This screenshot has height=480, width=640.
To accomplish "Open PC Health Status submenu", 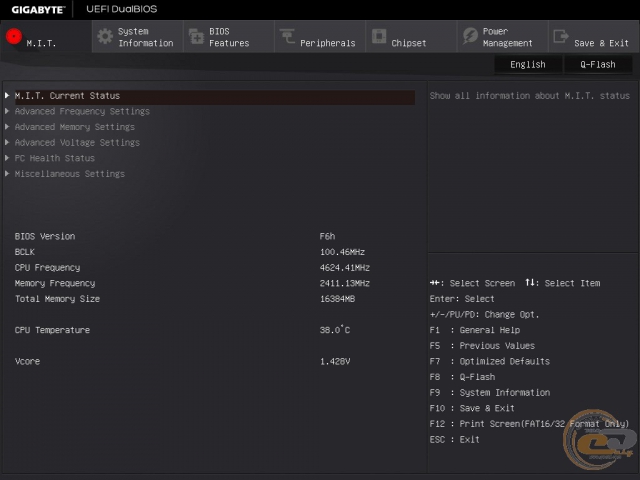I will click(x=55, y=158).
